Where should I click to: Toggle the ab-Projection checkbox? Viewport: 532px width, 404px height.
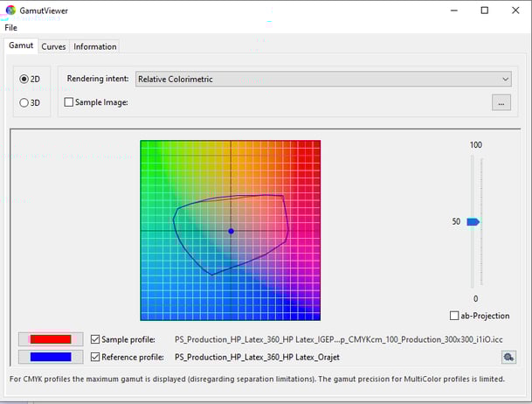[x=454, y=316]
